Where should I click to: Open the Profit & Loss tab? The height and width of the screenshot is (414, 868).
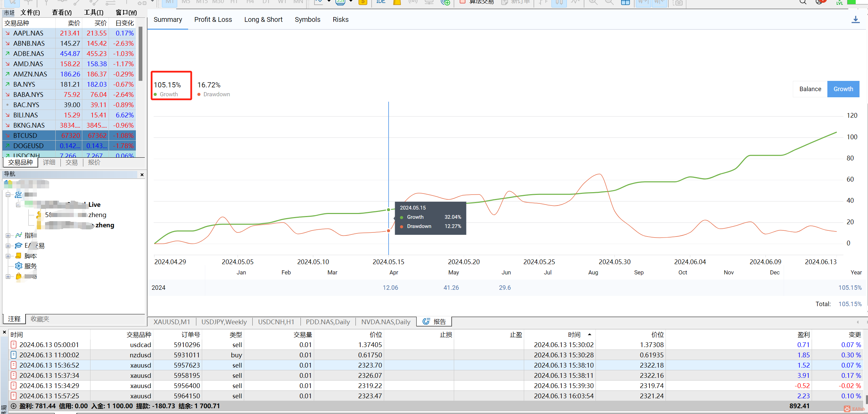coord(213,19)
